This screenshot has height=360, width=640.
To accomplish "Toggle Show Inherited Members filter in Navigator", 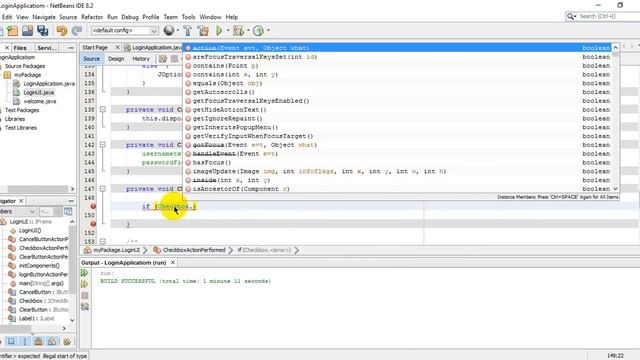I will tap(11, 341).
